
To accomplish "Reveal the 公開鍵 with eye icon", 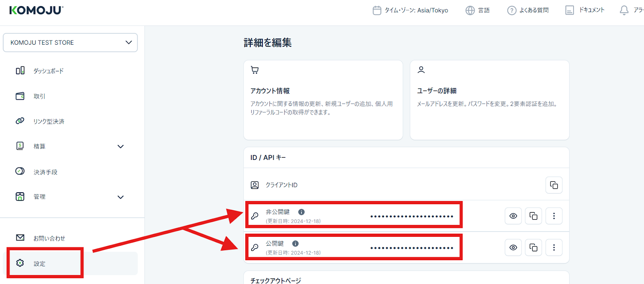I will click(513, 247).
